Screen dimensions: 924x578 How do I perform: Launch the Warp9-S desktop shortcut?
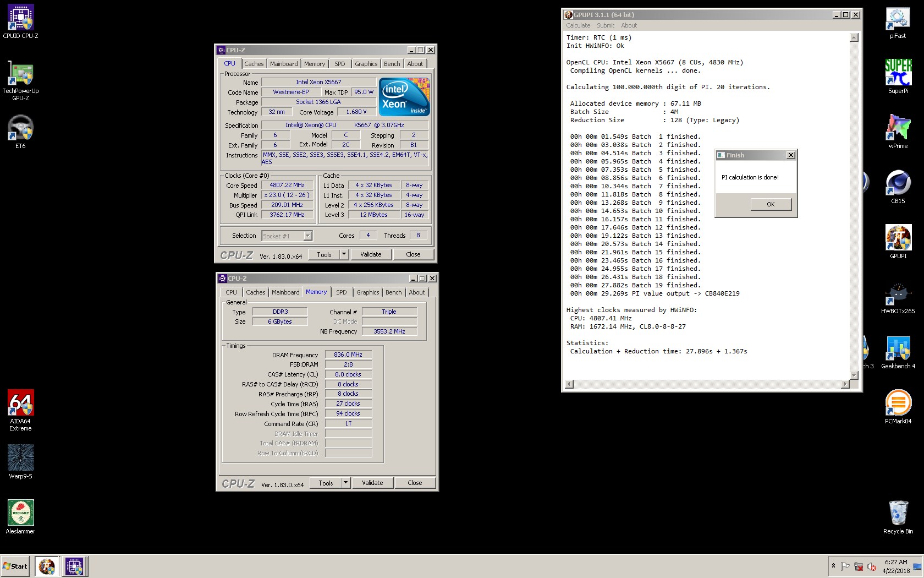click(x=20, y=462)
